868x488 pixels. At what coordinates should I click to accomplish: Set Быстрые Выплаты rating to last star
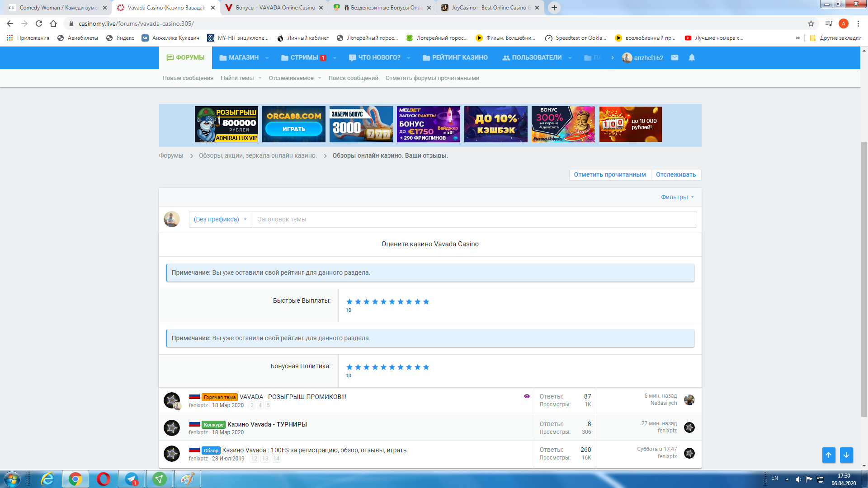click(x=426, y=301)
